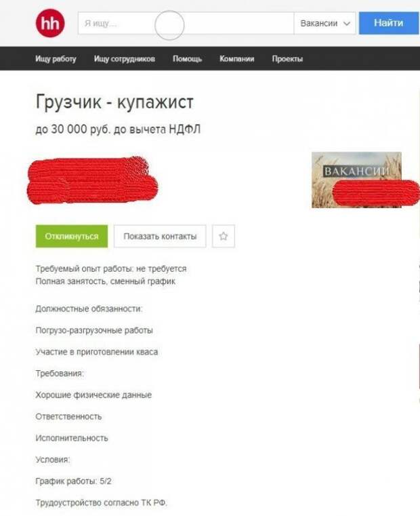Open the Вакансии search type dropdown
Screen dimensions: 420x516
pyautogui.click(x=324, y=23)
